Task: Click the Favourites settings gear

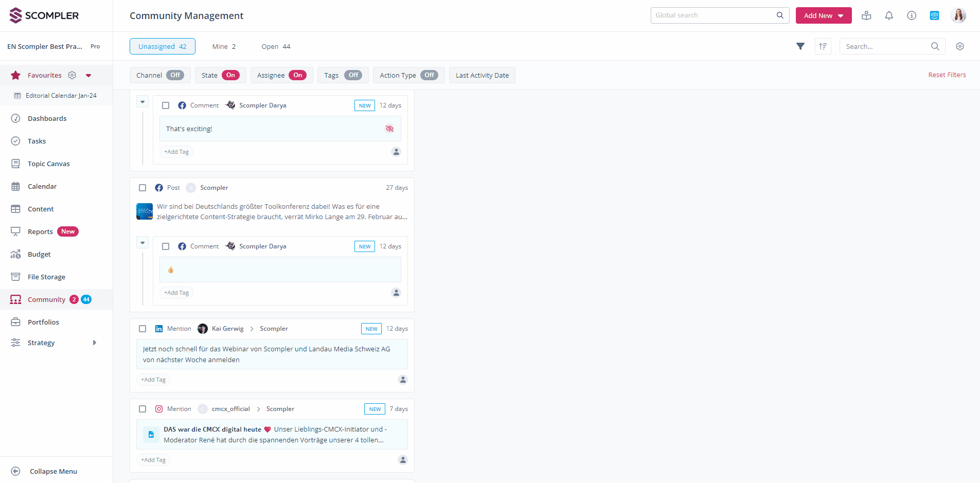Action: [72, 75]
